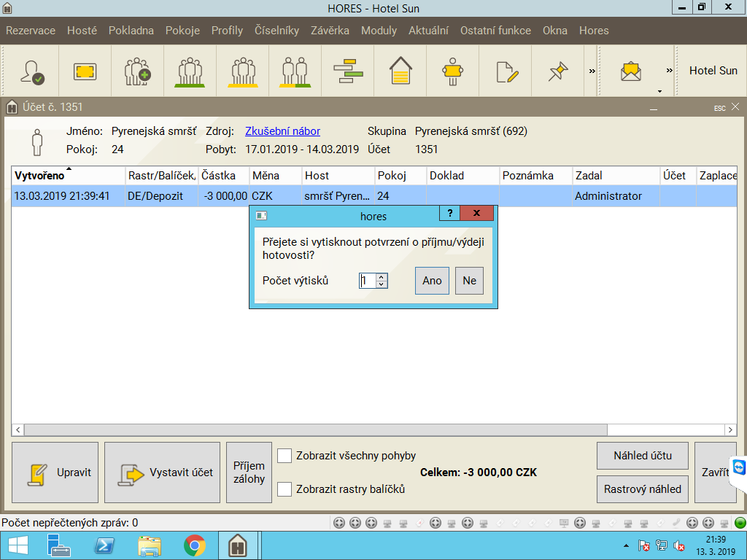Enable Zobrazit všechny pohyby checkbox
Viewport: 747px width, 560px height.
285,456
